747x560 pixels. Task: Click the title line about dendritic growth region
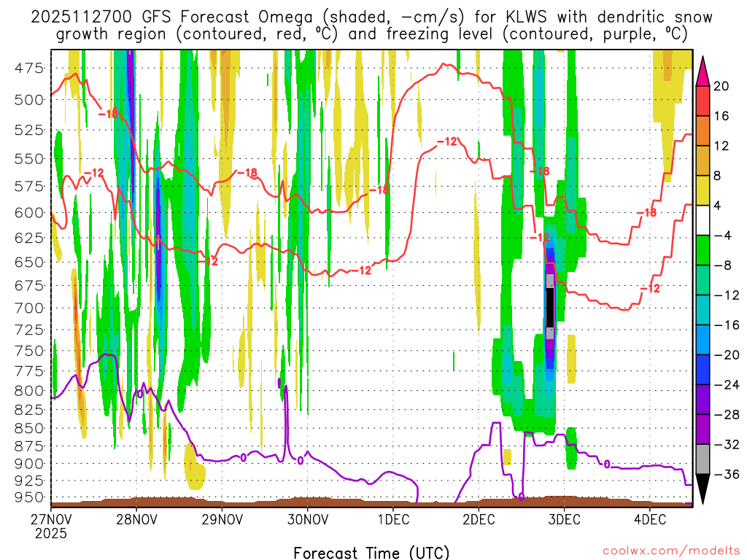pyautogui.click(x=371, y=34)
